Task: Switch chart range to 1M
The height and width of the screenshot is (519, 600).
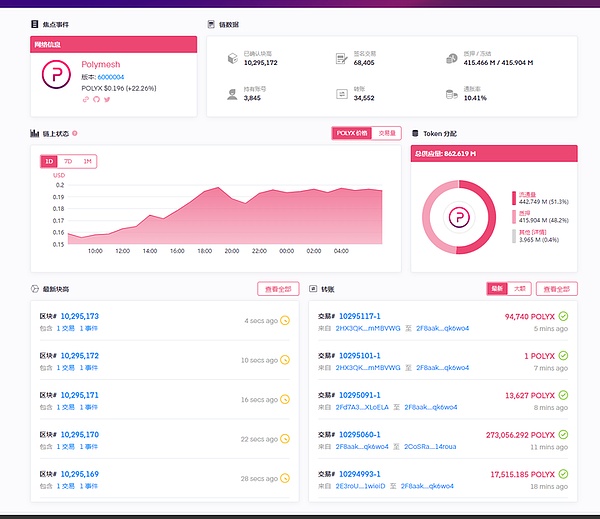Action: (87, 161)
